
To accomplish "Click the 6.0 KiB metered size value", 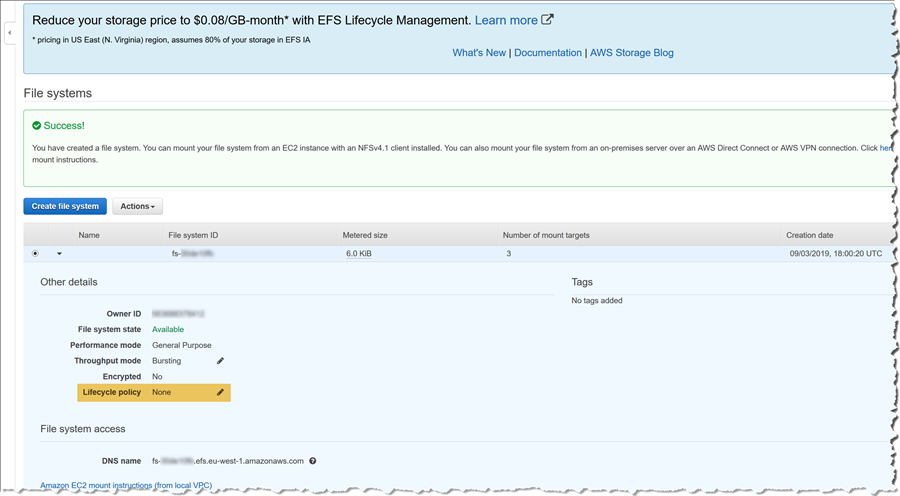I will (359, 253).
